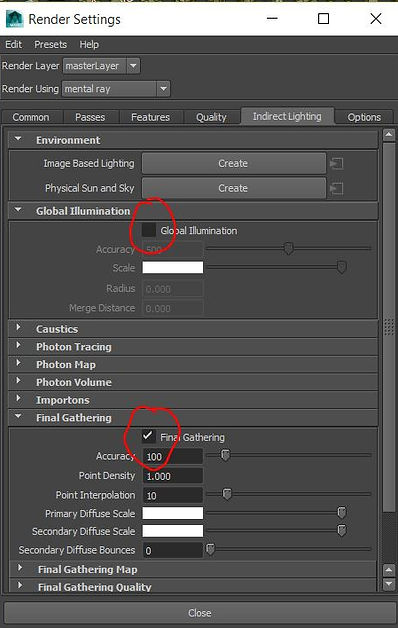Expand the Photon Tracing section
398x628 pixels.
point(18,346)
